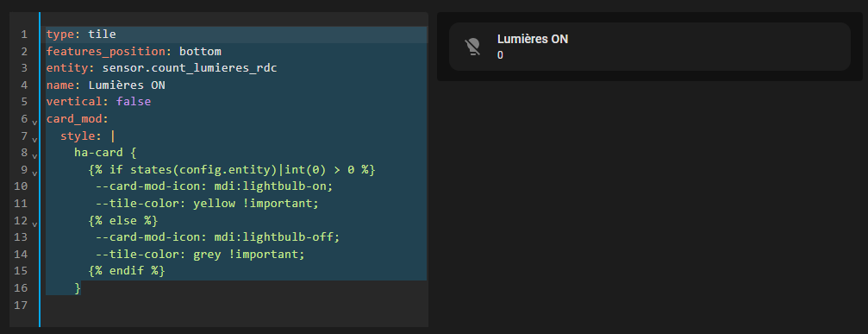The image size is (868, 334).
Task: Collapse the card_mod block at line 6
Action: tap(34, 122)
